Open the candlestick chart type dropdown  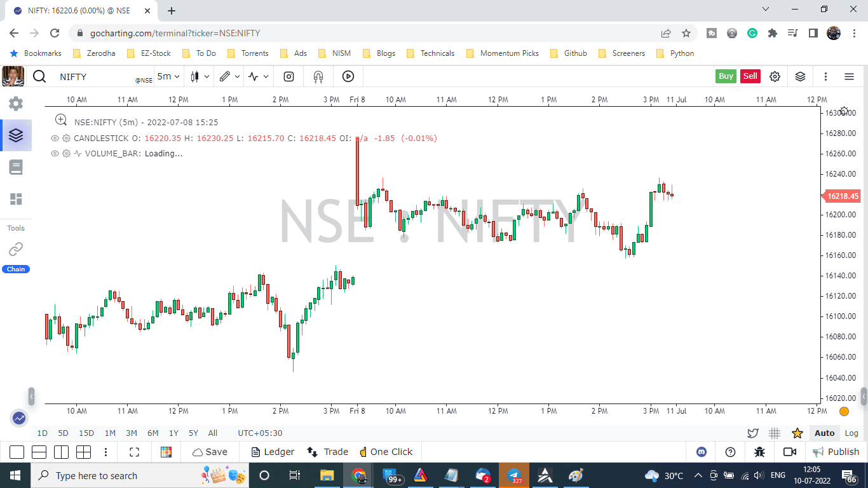click(x=199, y=76)
